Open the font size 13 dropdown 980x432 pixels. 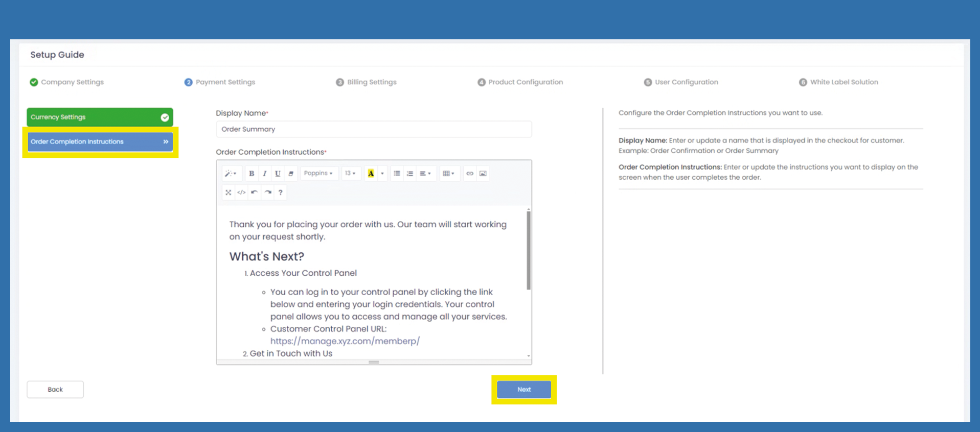tap(350, 174)
